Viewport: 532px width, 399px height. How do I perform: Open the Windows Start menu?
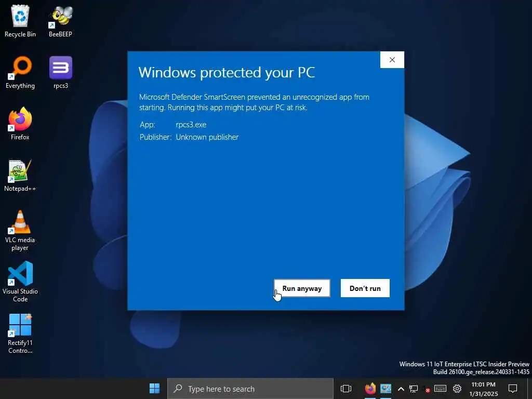click(154, 389)
